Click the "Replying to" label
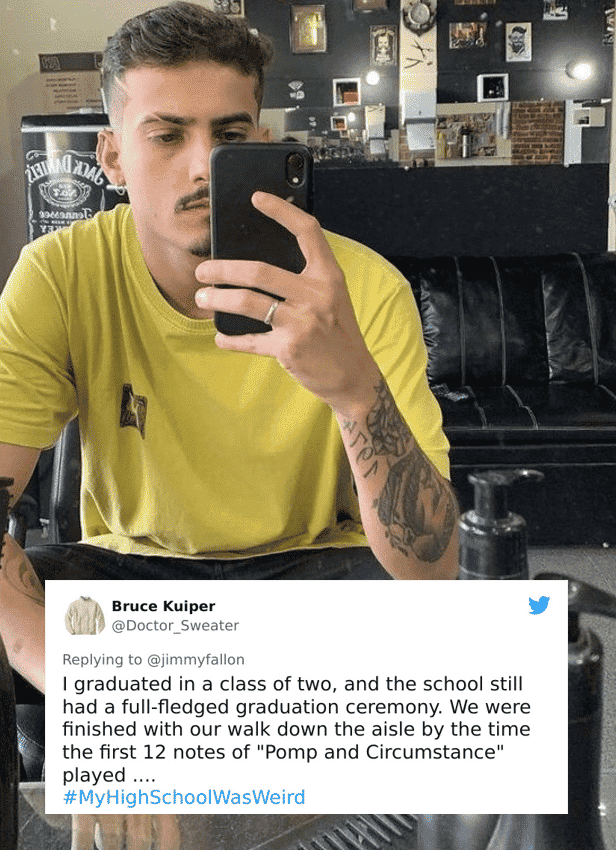Screen dimensions: 616x850 tap(102, 659)
